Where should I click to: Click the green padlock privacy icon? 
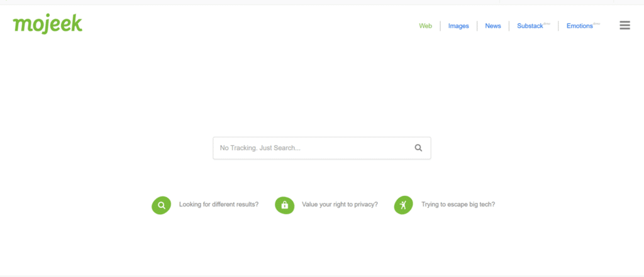[x=284, y=205]
